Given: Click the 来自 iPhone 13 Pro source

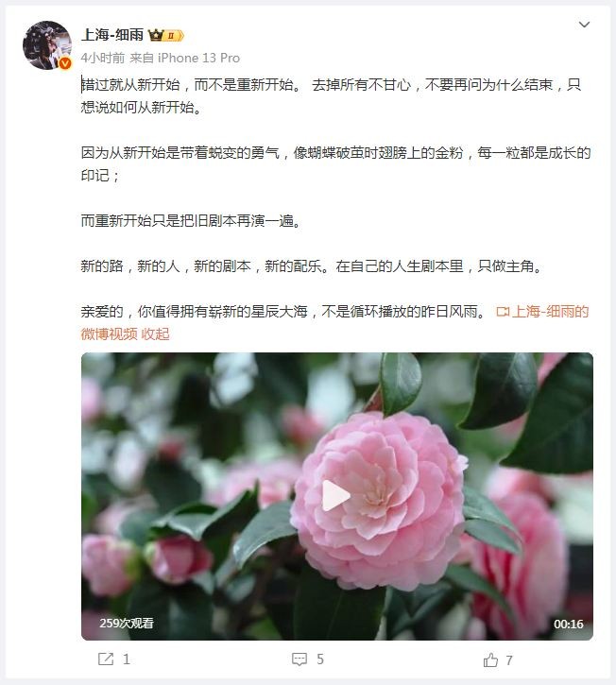Looking at the screenshot, I should 185,58.
